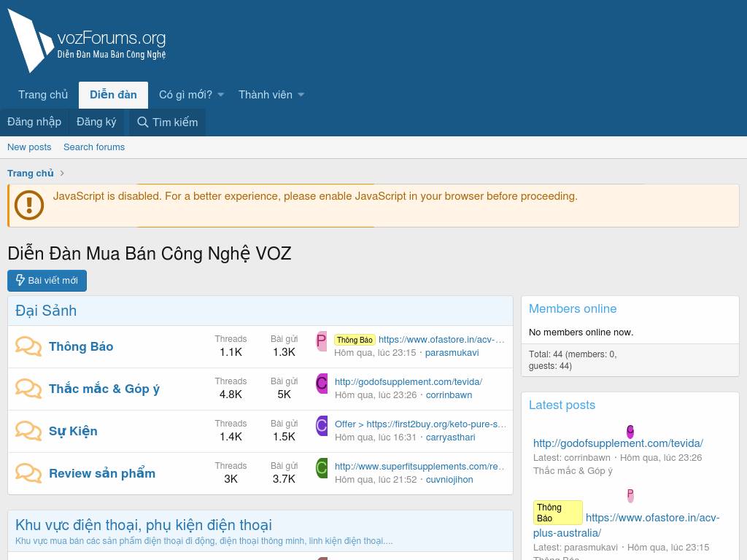Open Tìm kiếm search
The image size is (747, 560).
tap(167, 122)
